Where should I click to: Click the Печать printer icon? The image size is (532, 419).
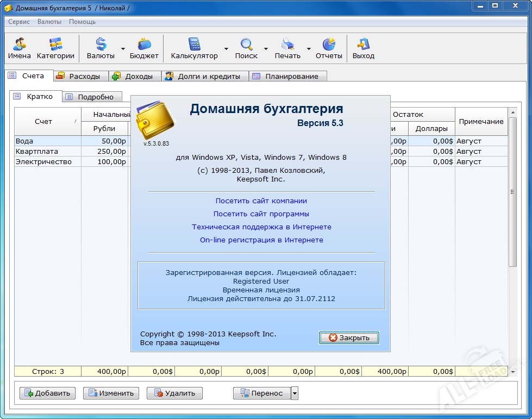[x=287, y=45]
